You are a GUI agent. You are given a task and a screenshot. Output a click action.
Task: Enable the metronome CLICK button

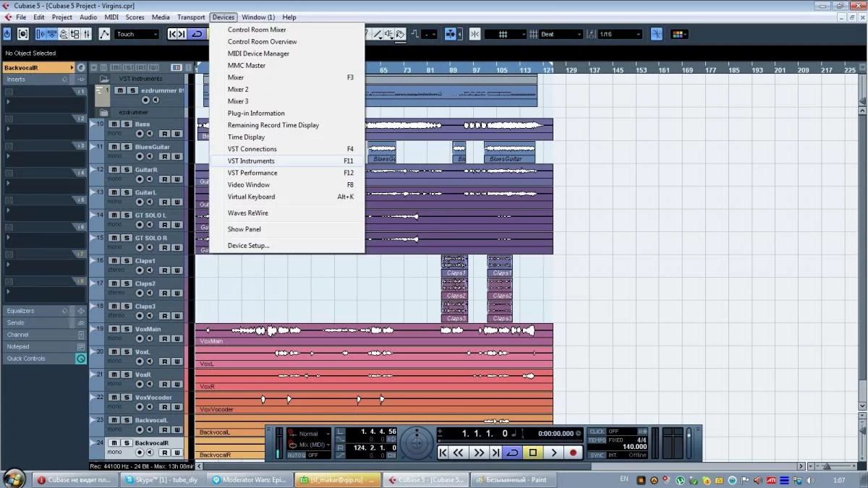tap(597, 432)
